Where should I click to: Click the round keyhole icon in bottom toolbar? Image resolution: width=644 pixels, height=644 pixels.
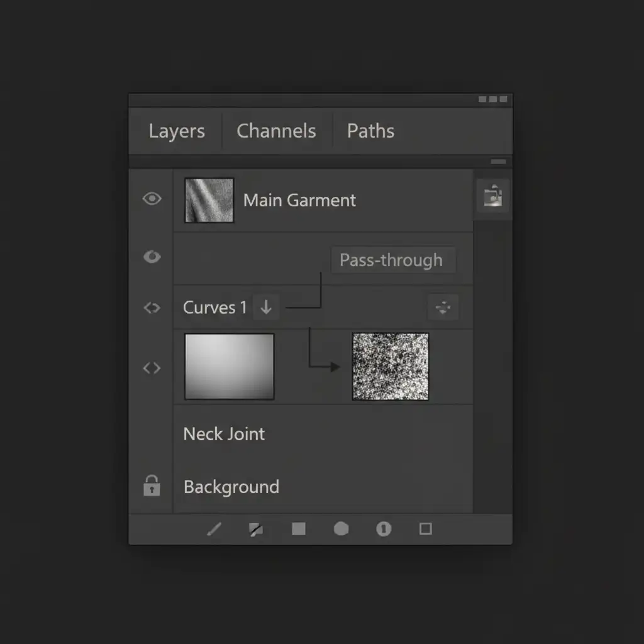click(384, 529)
